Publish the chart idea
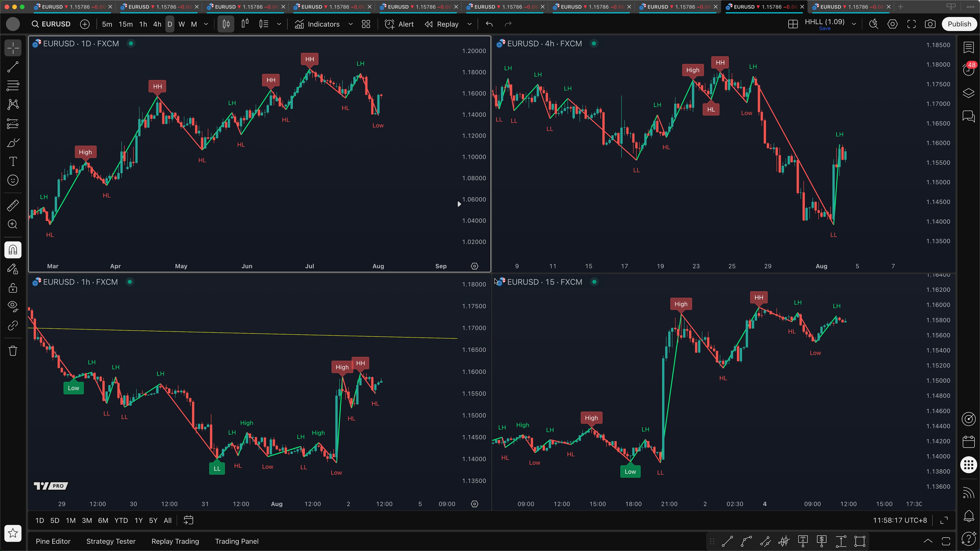 click(959, 24)
